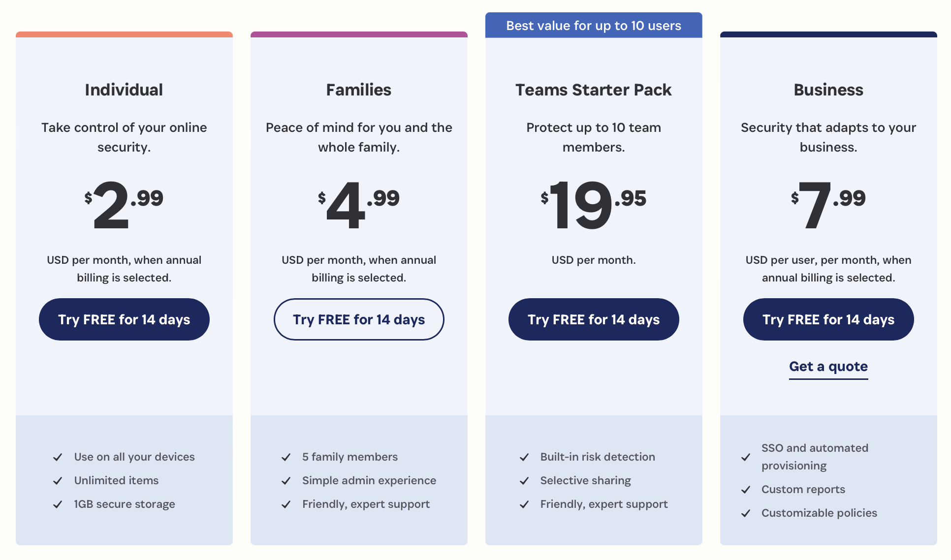Click Individual plan's Try FREE button

pyautogui.click(x=124, y=319)
